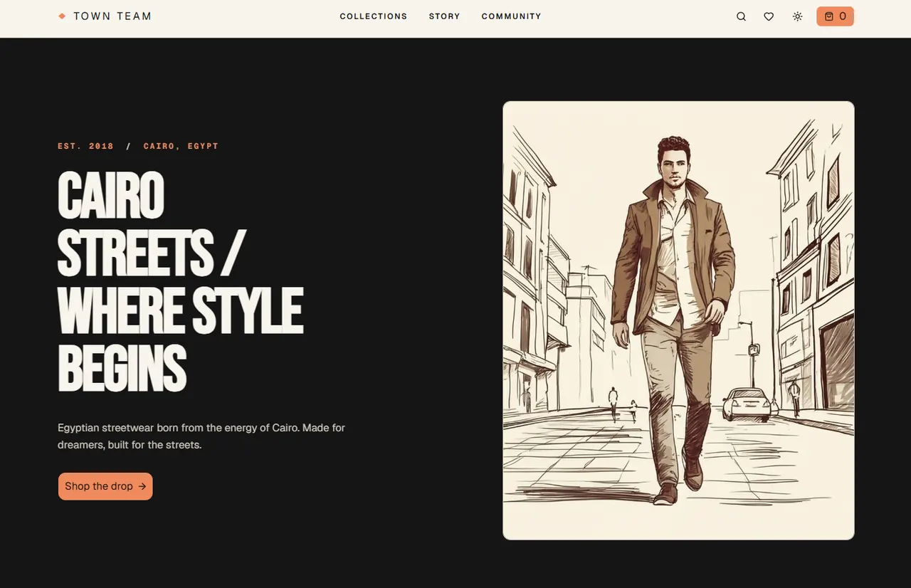
Task: Click the Town Team logo
Action: (x=105, y=16)
